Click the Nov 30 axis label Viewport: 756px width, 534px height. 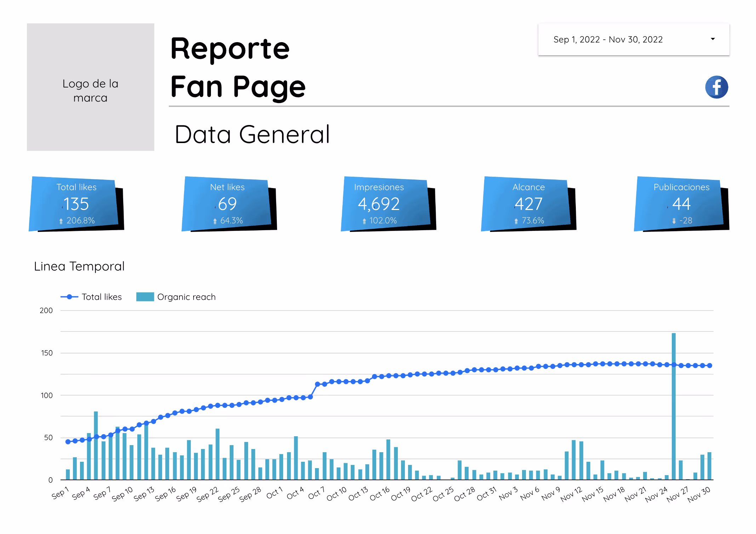[x=699, y=494]
